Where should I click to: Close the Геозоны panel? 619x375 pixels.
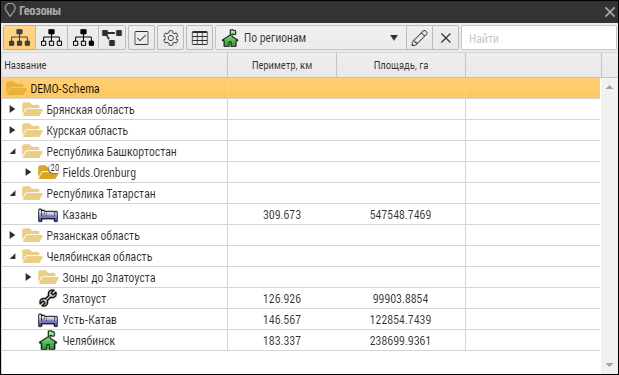click(x=610, y=12)
